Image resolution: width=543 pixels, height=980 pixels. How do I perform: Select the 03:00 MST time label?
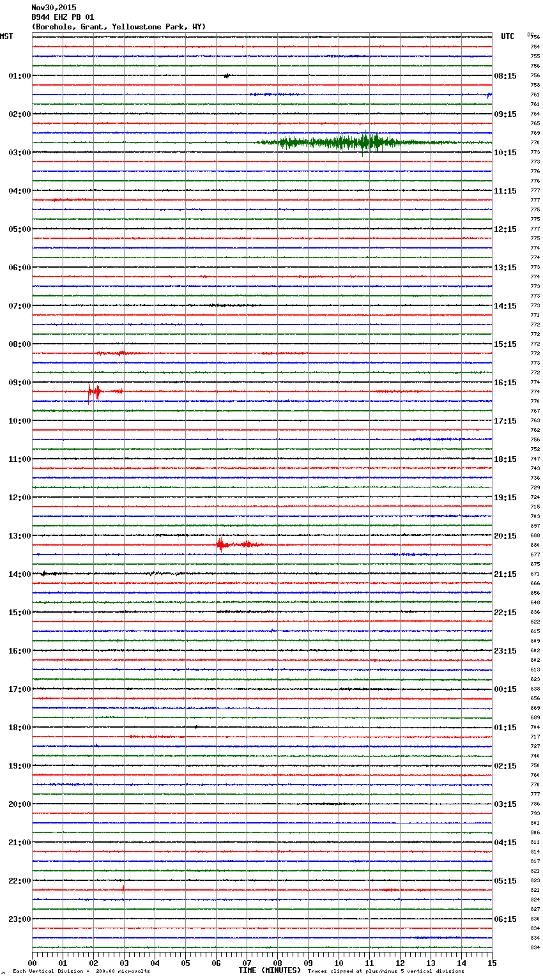[x=20, y=153]
